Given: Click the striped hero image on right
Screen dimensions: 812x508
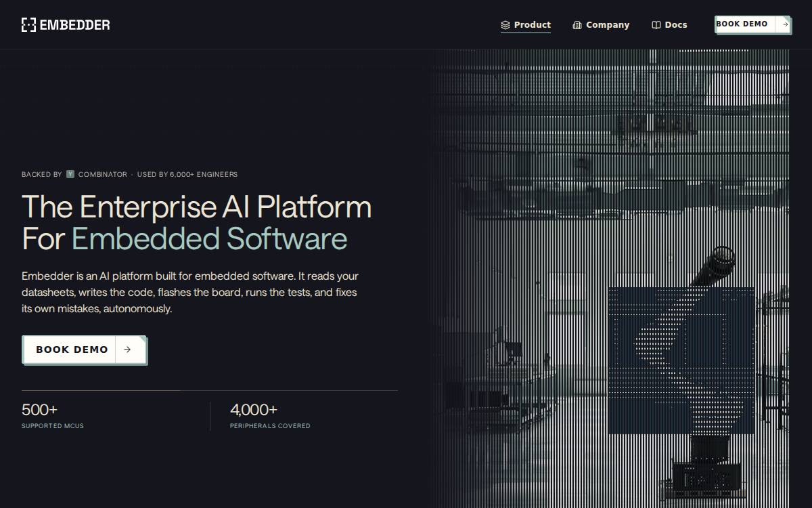Looking at the screenshot, I should click(x=610, y=278).
